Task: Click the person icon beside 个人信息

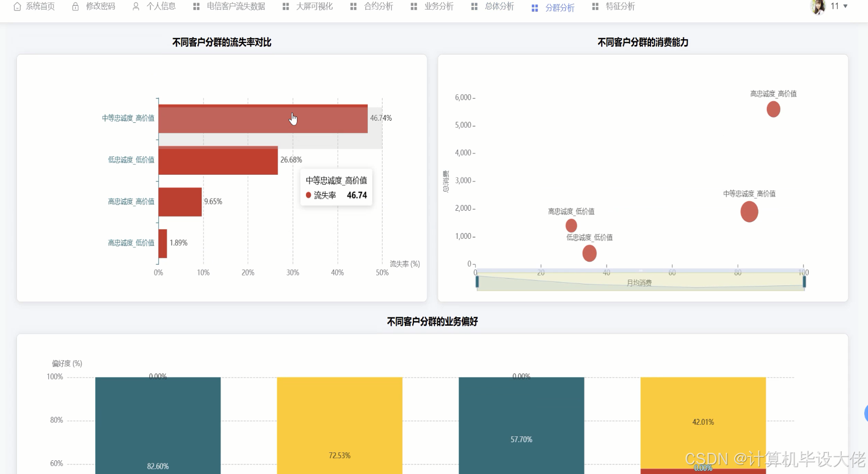Action: 136,6
